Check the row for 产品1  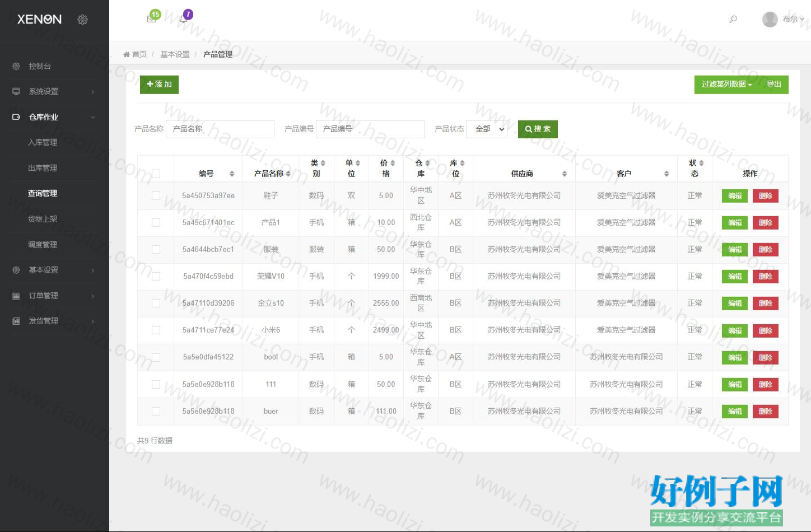(156, 222)
